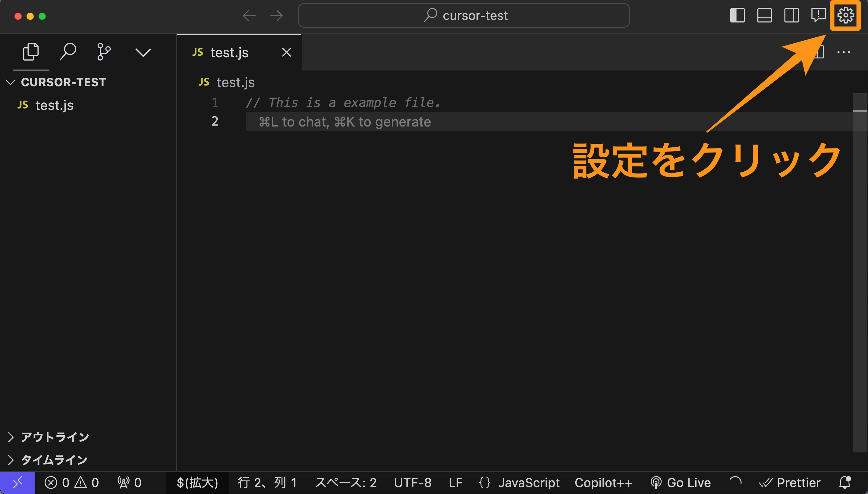Open the Search panel in the sidebar

point(68,52)
